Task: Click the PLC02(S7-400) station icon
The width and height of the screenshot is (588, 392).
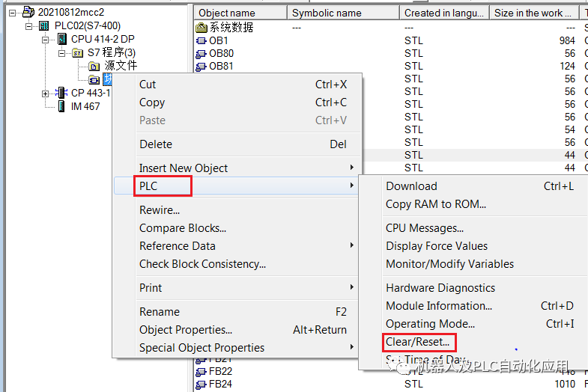Action: coord(44,26)
